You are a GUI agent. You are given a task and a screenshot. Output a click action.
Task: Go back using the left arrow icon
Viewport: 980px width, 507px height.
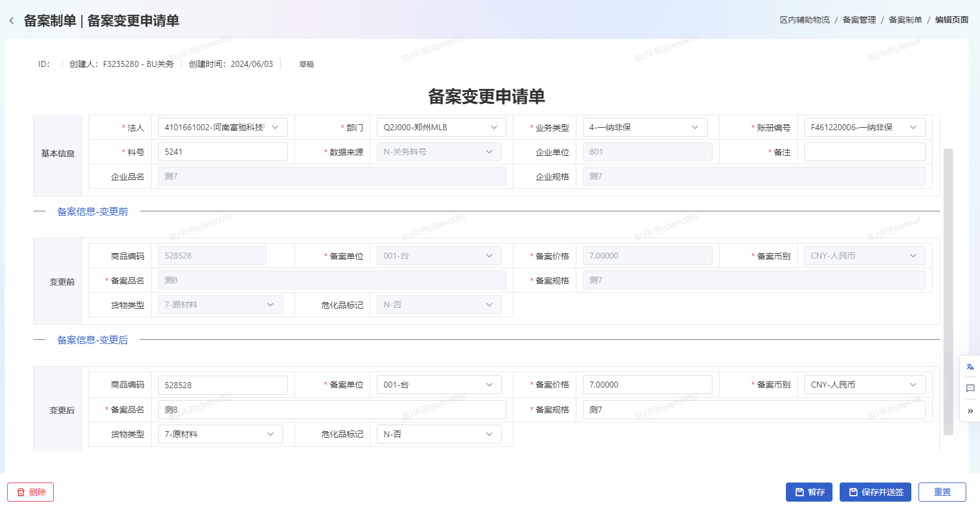pos(11,21)
